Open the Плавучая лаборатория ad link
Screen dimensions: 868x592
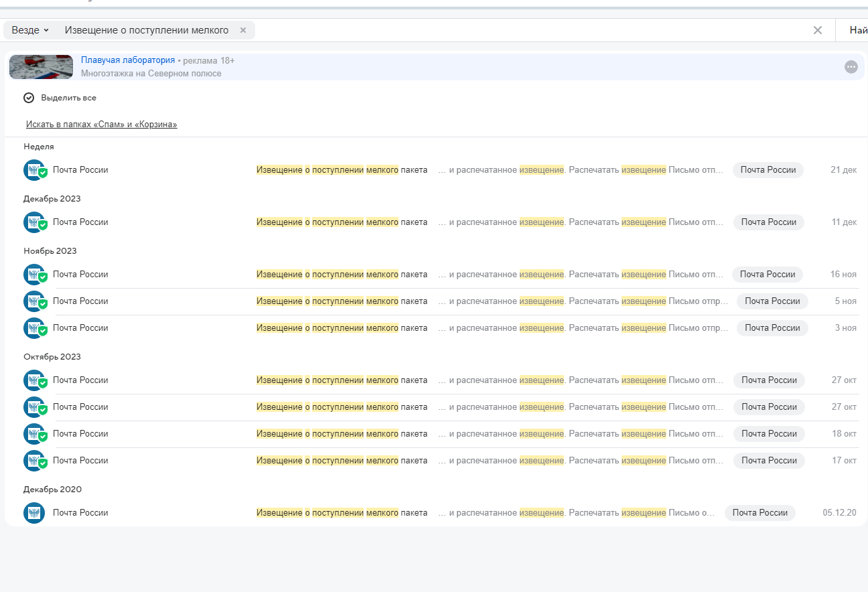tap(128, 60)
